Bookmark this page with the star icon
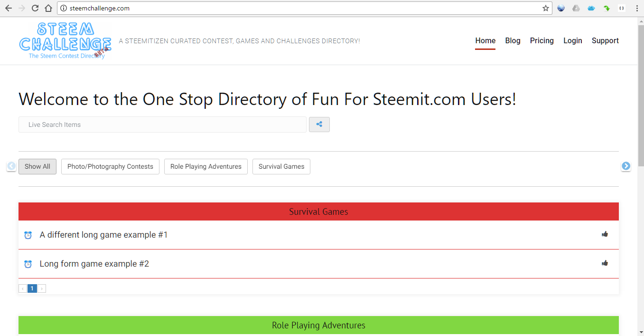Viewport: 644px width, 336px height. pyautogui.click(x=546, y=8)
